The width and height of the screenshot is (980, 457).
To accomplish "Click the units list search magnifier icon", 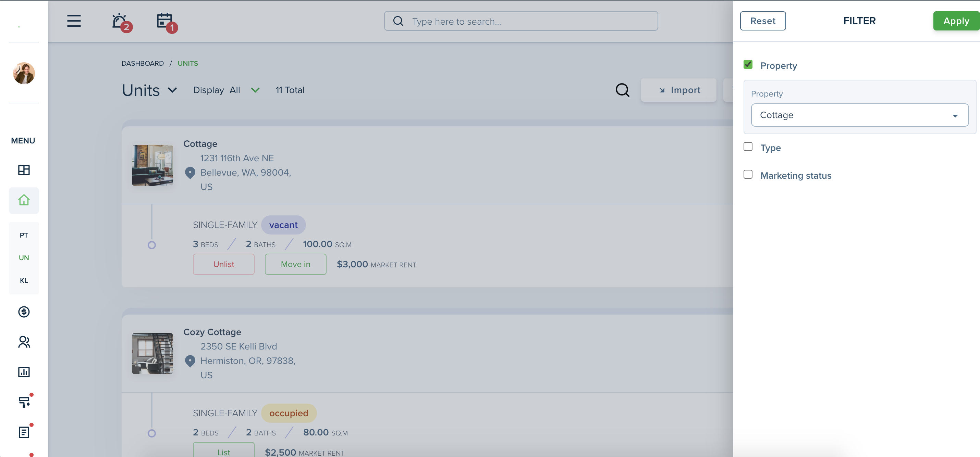I will pos(622,90).
